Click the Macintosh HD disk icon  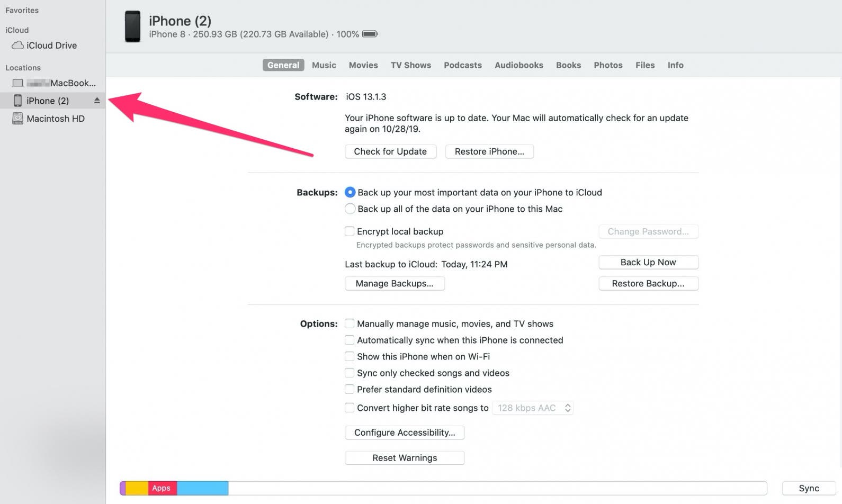17,119
